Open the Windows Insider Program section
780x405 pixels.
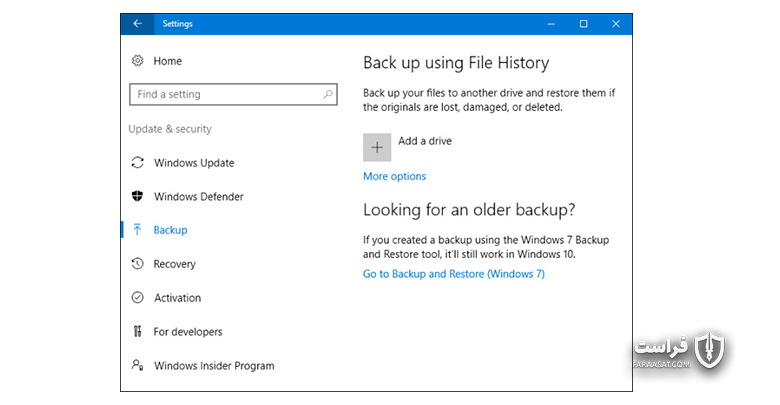214,366
